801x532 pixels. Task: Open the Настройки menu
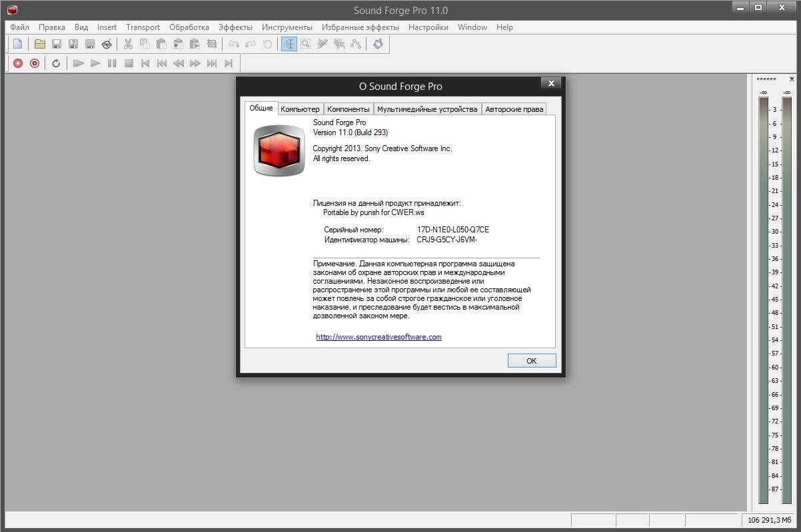428,27
